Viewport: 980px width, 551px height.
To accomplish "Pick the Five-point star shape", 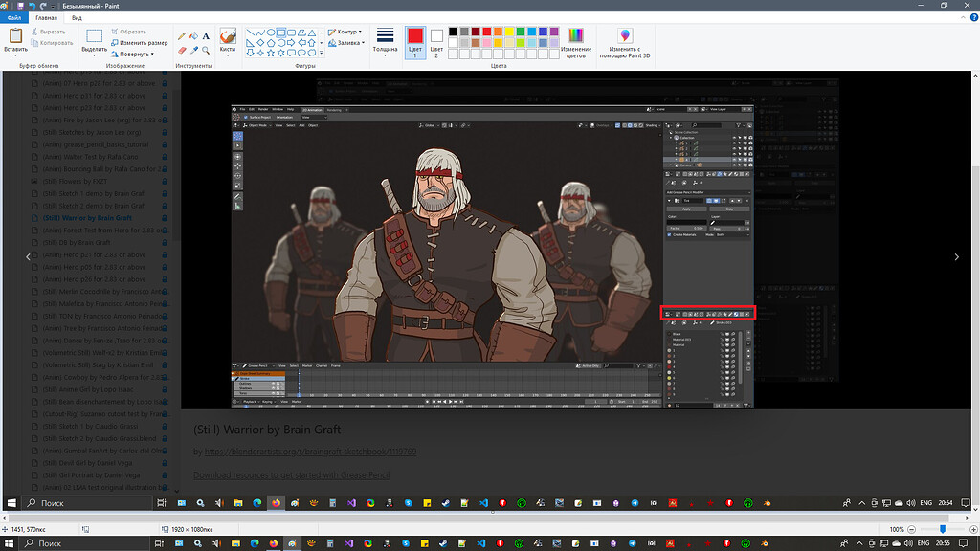I will pos(271,53).
